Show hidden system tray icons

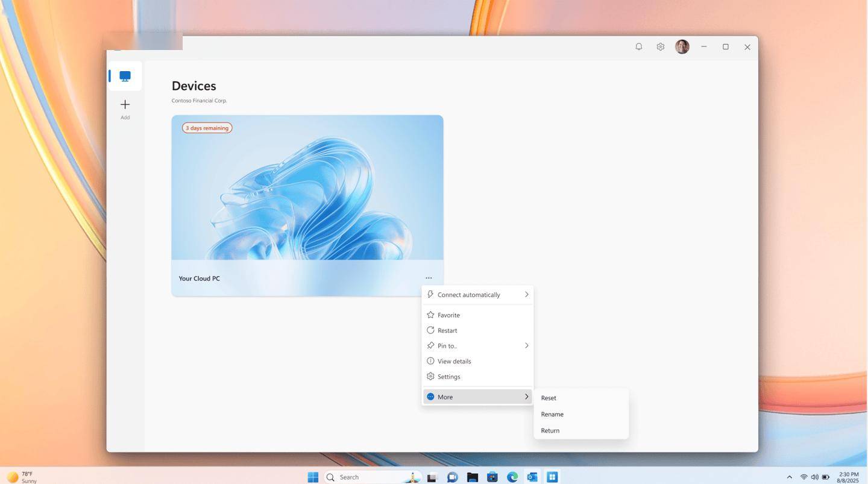[x=790, y=477]
